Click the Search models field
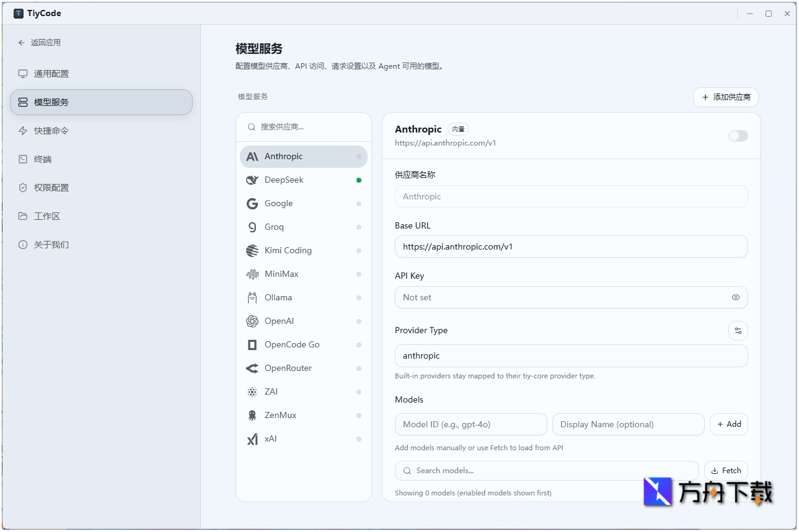Viewport: 799px width, 532px height. 547,471
